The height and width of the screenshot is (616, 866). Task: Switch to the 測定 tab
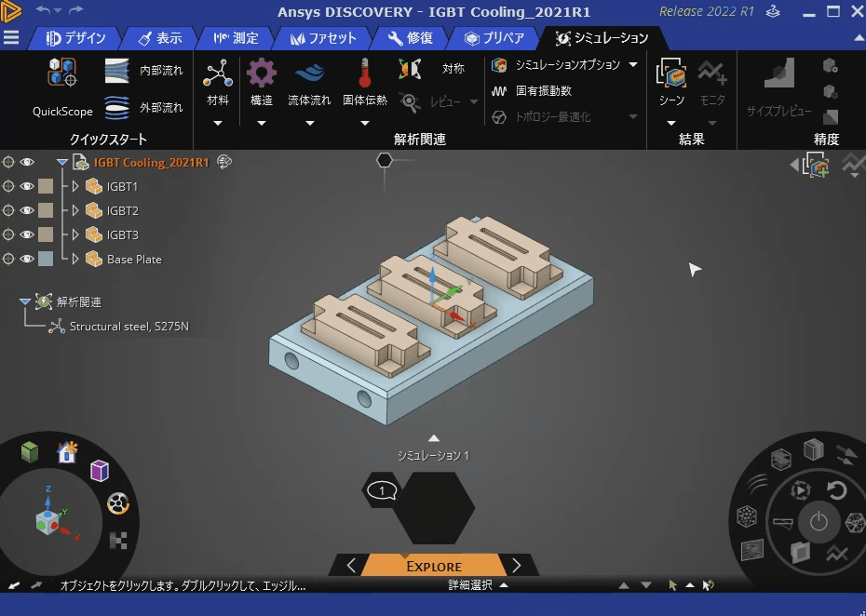pos(236,38)
